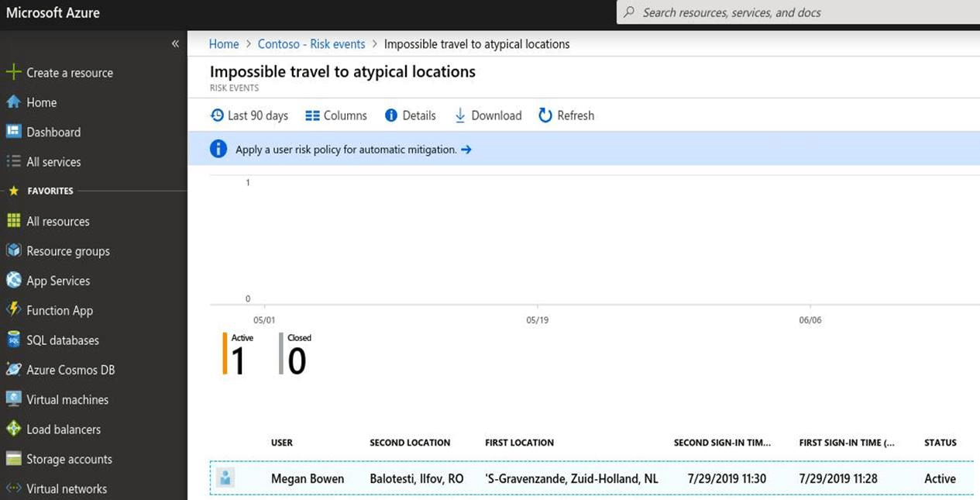This screenshot has width=980, height=500.
Task: Click the SQL databases icon
Action: (13, 340)
